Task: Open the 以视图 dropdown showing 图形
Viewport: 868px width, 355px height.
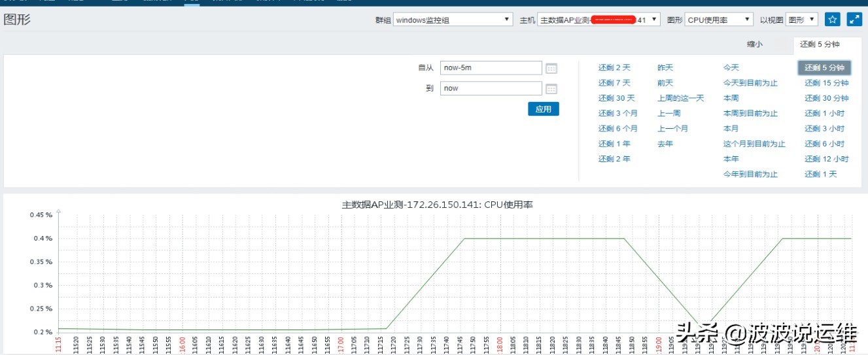Action: [x=803, y=20]
